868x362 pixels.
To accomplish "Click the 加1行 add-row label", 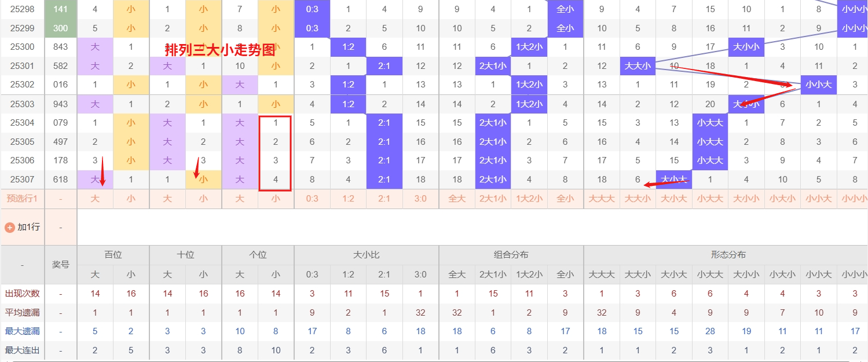I will pos(28,227).
